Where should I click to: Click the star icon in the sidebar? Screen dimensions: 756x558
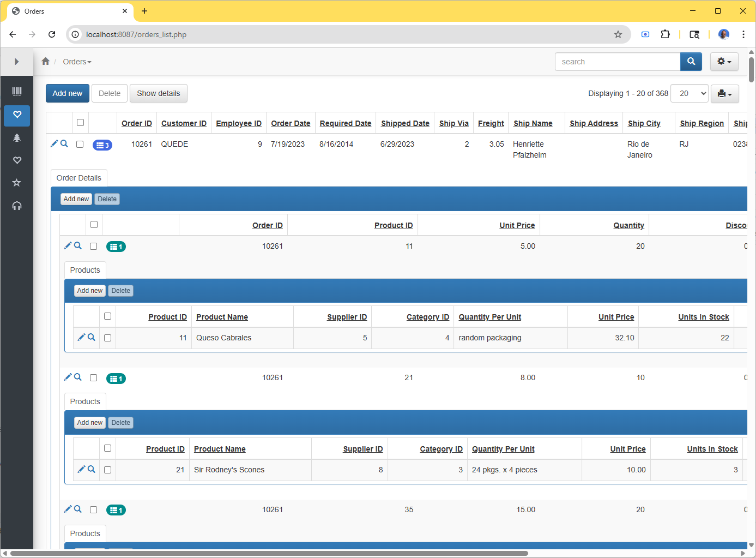point(17,183)
